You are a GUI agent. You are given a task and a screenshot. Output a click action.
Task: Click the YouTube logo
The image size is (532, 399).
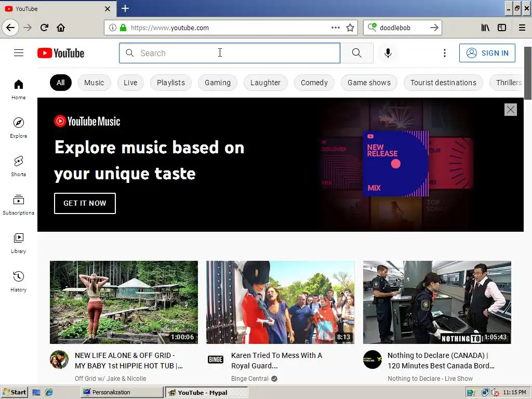(x=61, y=53)
